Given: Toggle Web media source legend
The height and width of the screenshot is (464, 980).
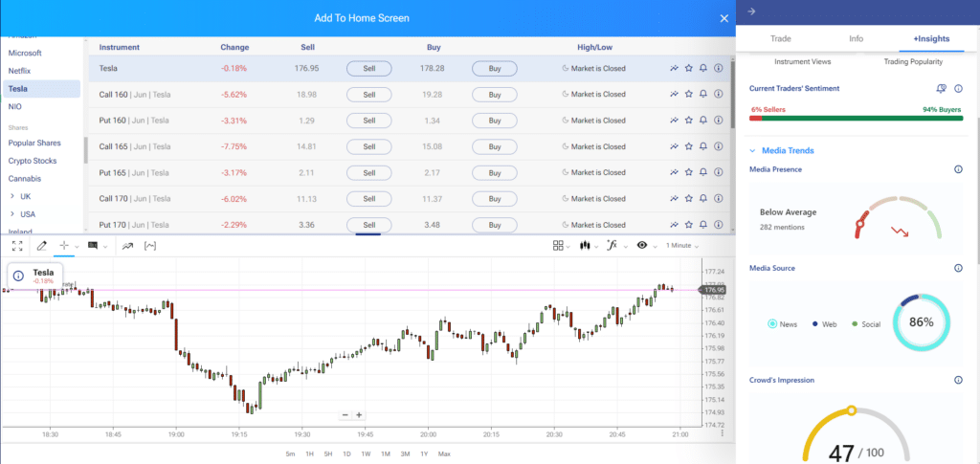Looking at the screenshot, I should point(824,324).
